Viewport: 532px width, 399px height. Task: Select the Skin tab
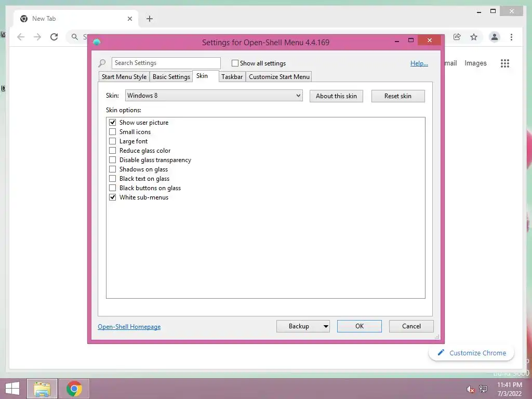click(x=205, y=76)
